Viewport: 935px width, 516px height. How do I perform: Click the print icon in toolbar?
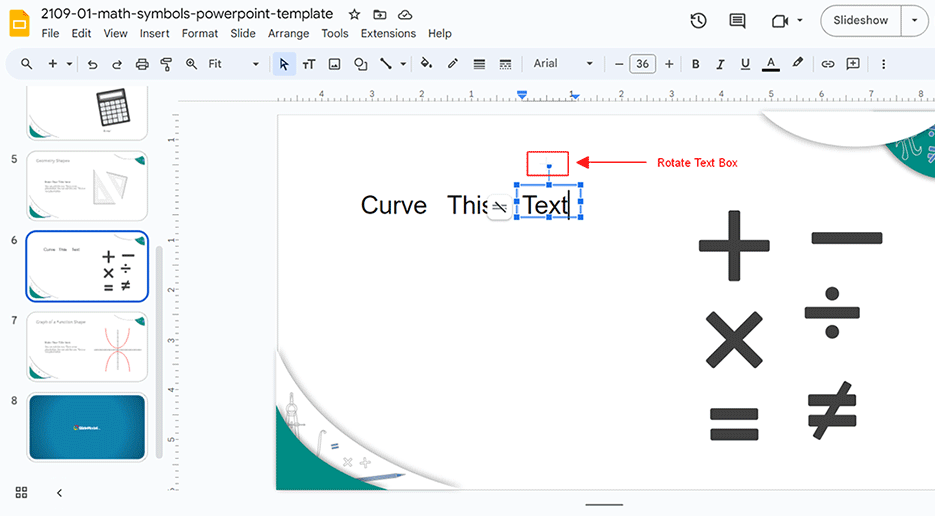142,64
